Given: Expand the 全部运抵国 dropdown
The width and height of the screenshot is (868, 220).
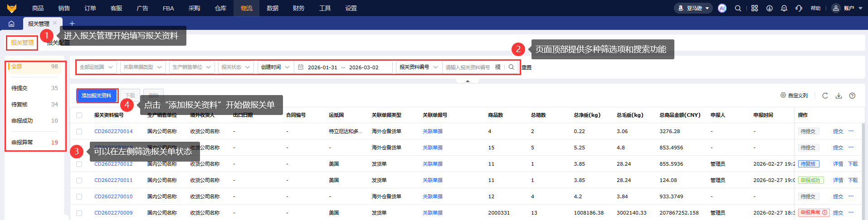Looking at the screenshot, I should tap(96, 67).
